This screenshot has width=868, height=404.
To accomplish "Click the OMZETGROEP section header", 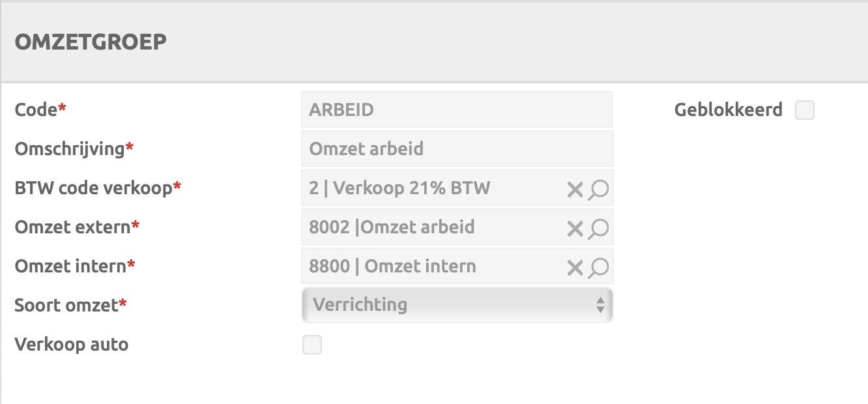I will 91,42.
